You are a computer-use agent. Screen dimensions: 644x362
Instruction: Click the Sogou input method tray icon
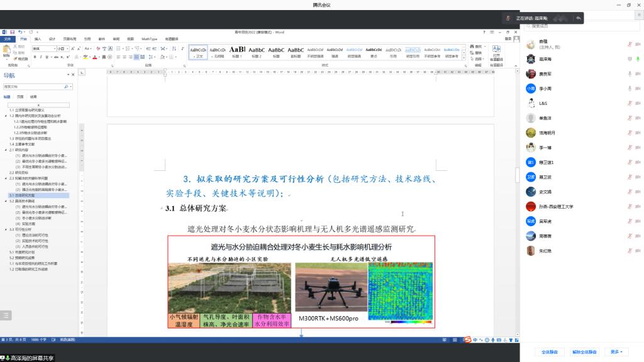[x=467, y=340]
